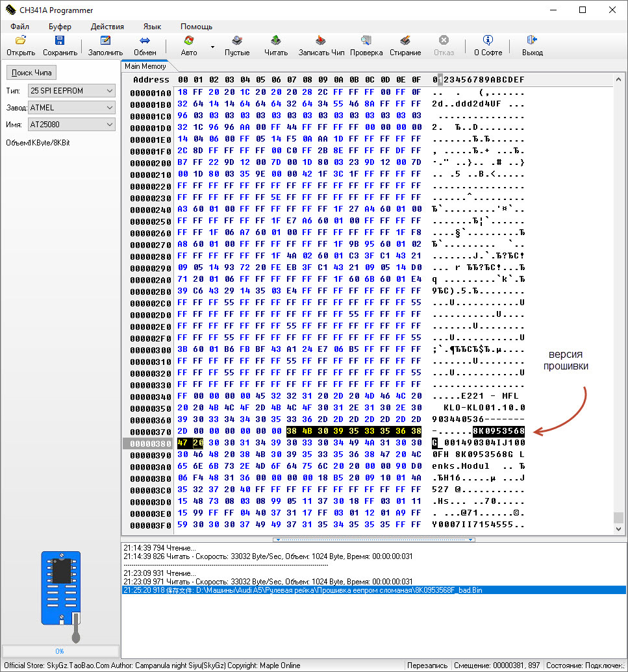Click Записать Чип to write the chip
This screenshot has height=672, width=628.
coord(321,41)
